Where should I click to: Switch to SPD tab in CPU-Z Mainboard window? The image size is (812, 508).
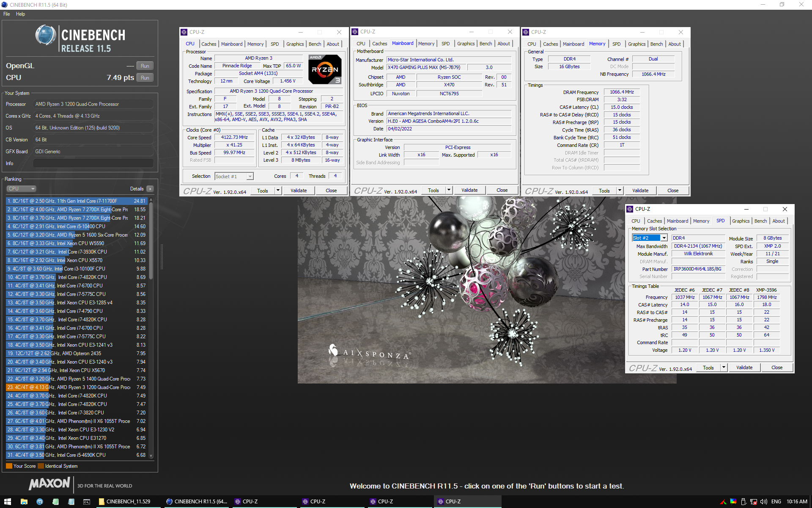pyautogui.click(x=445, y=44)
